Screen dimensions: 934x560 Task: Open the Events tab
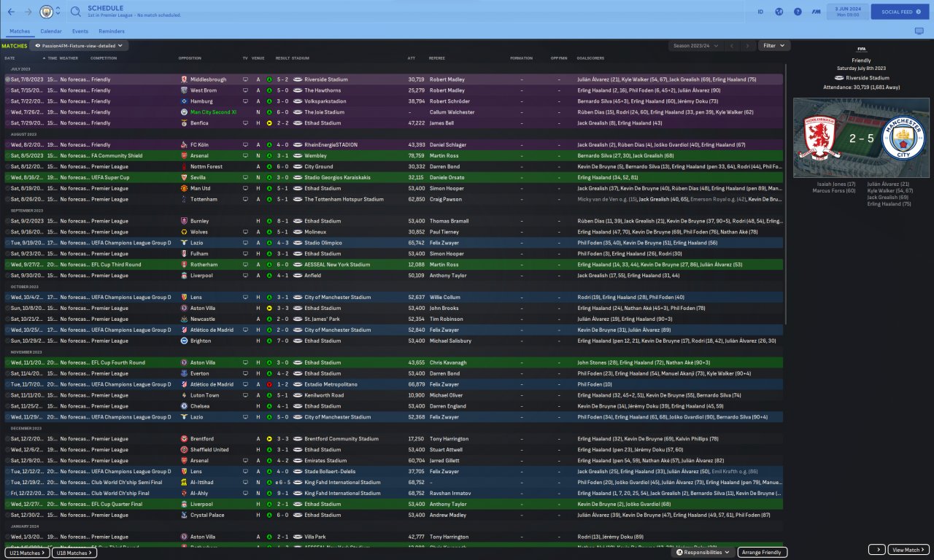80,31
